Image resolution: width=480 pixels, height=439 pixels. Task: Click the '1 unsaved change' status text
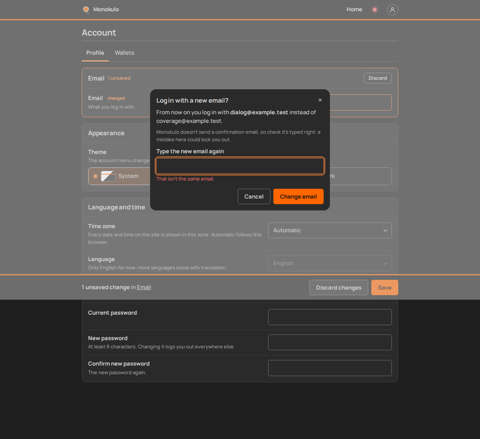tap(106, 287)
